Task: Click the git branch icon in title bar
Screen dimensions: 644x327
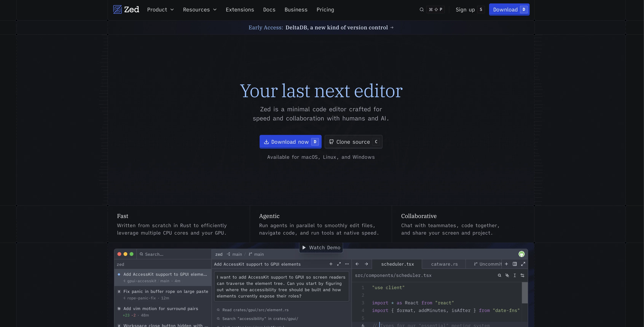Action: [x=250, y=254]
